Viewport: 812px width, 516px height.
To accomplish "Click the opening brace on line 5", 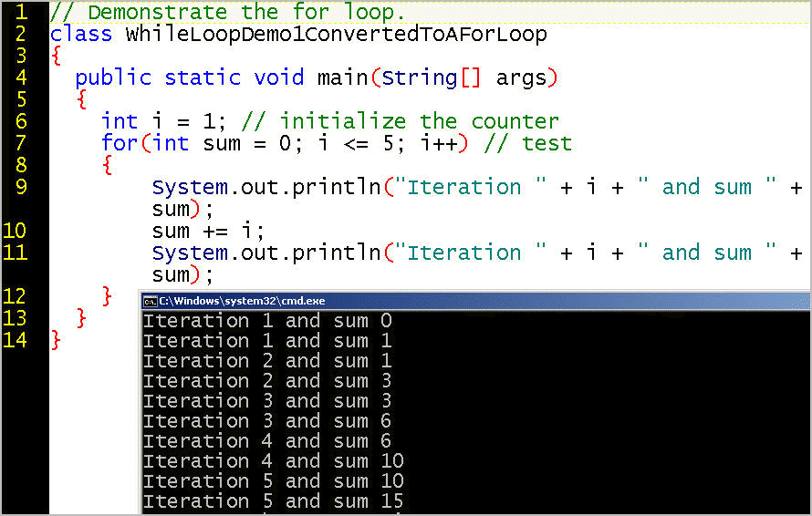I will pyautogui.click(x=82, y=98).
